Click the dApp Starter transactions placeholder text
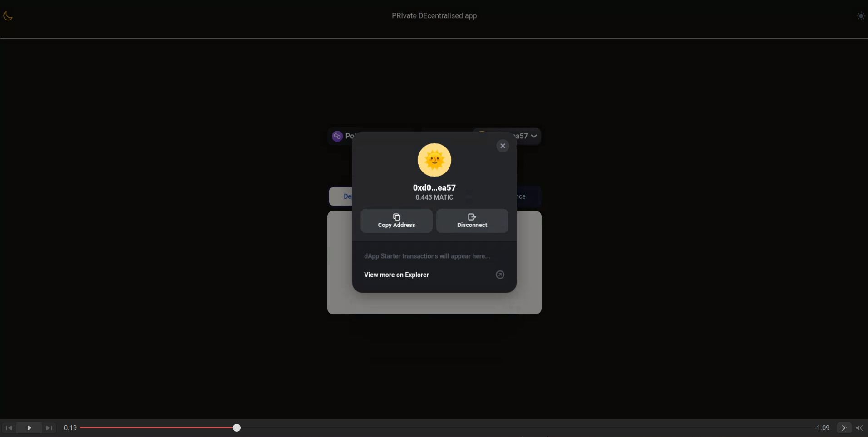The height and width of the screenshot is (437, 868). [x=427, y=256]
